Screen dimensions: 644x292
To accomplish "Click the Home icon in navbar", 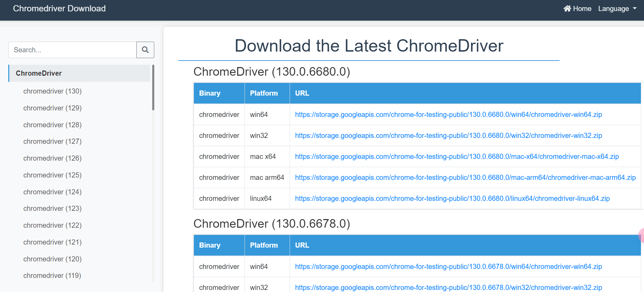I will 567,9.
